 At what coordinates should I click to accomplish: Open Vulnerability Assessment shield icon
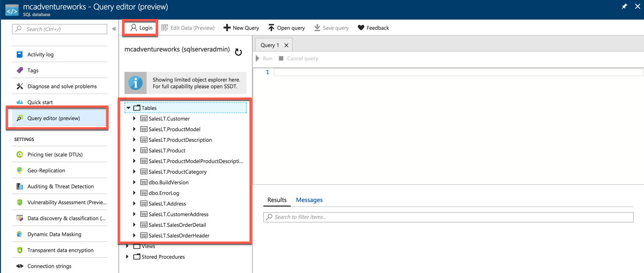click(x=19, y=203)
